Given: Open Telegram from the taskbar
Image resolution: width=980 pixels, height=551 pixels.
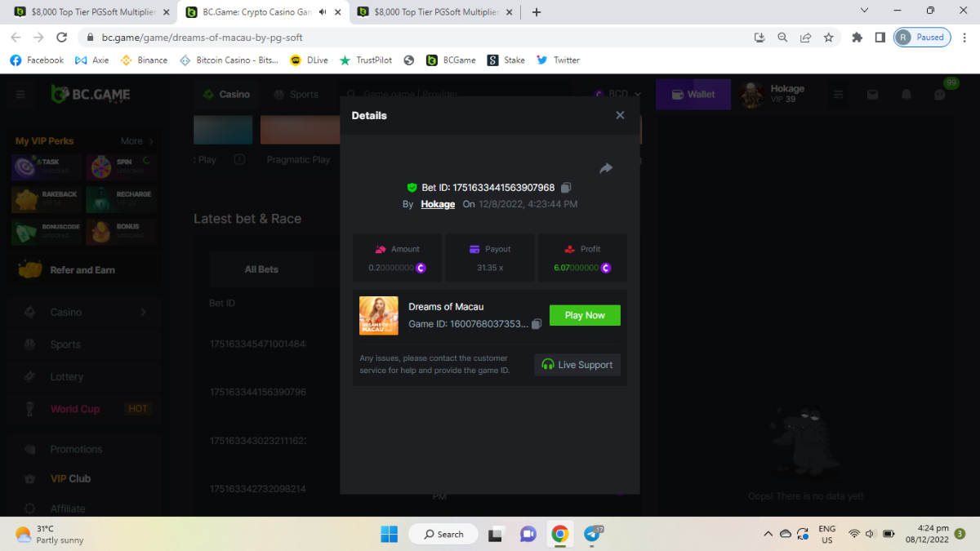Looking at the screenshot, I should click(x=592, y=535).
